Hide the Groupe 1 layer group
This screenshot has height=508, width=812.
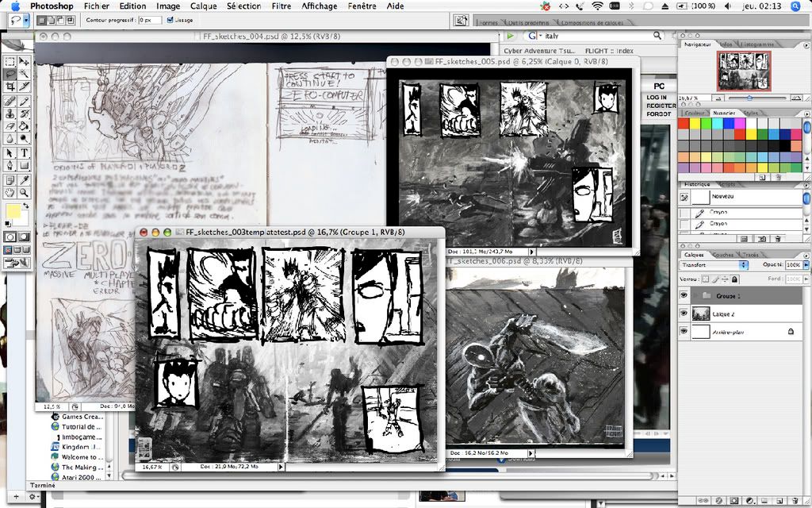click(x=684, y=295)
